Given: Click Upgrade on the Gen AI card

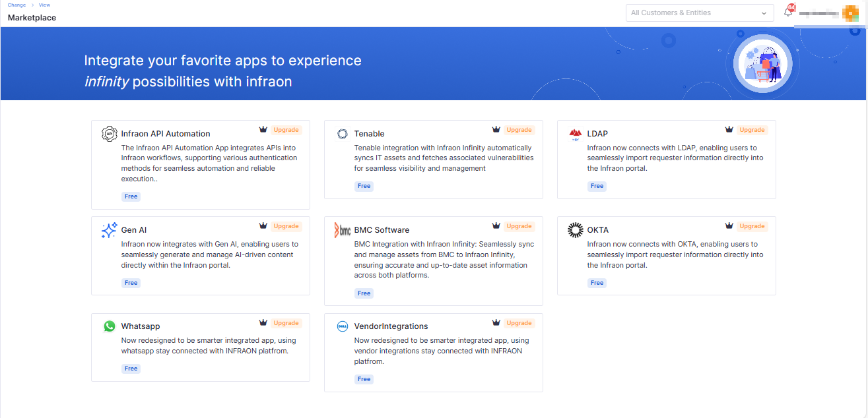Looking at the screenshot, I should pos(286,226).
